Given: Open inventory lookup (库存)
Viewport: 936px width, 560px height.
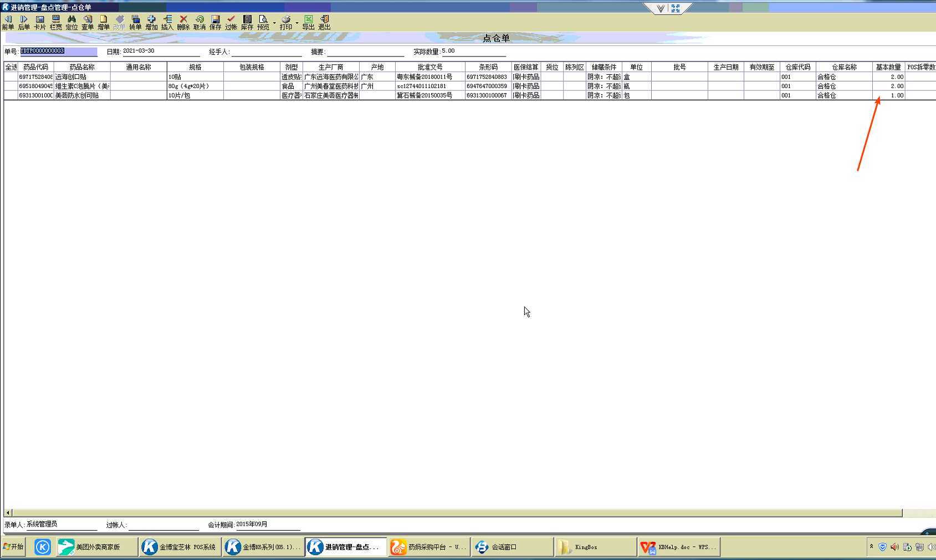Looking at the screenshot, I should pyautogui.click(x=247, y=23).
